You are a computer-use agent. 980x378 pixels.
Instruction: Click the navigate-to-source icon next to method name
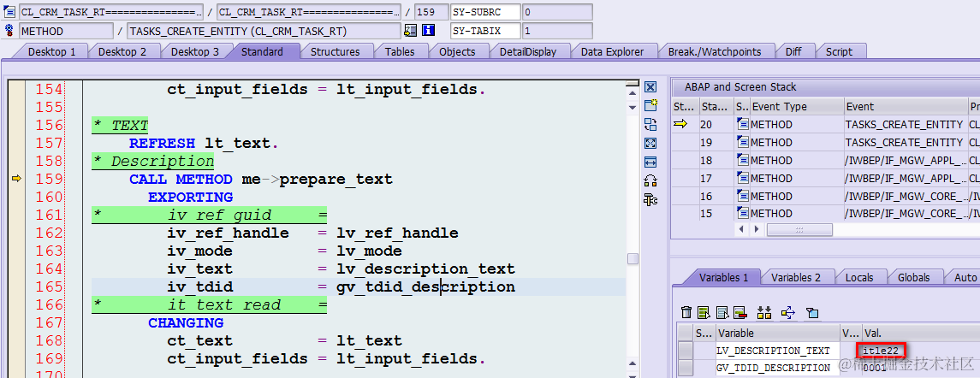click(411, 30)
